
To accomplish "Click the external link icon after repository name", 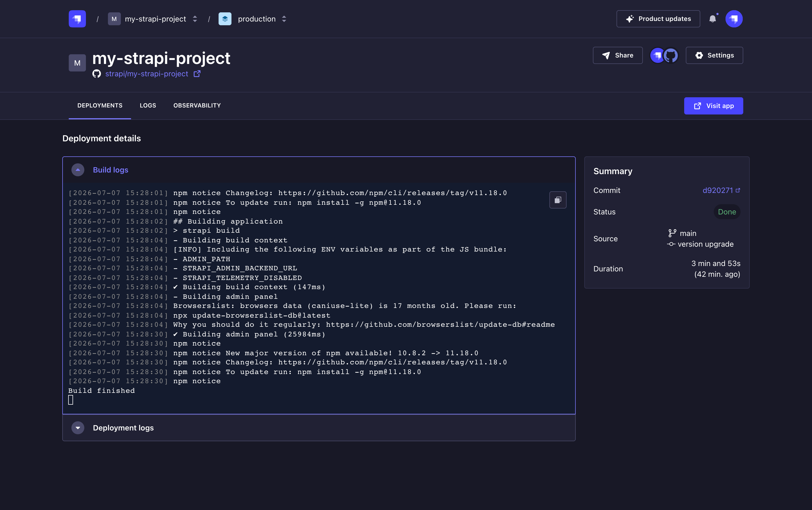I will click(197, 74).
